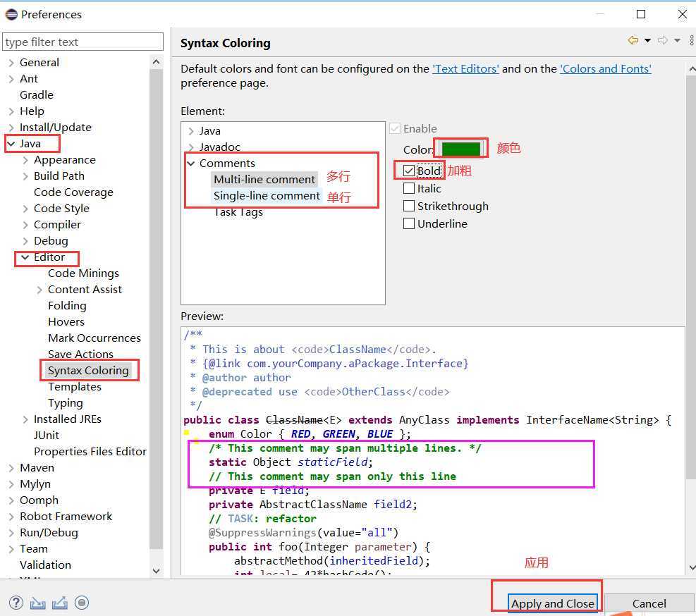Expand the Ant category

[11, 79]
